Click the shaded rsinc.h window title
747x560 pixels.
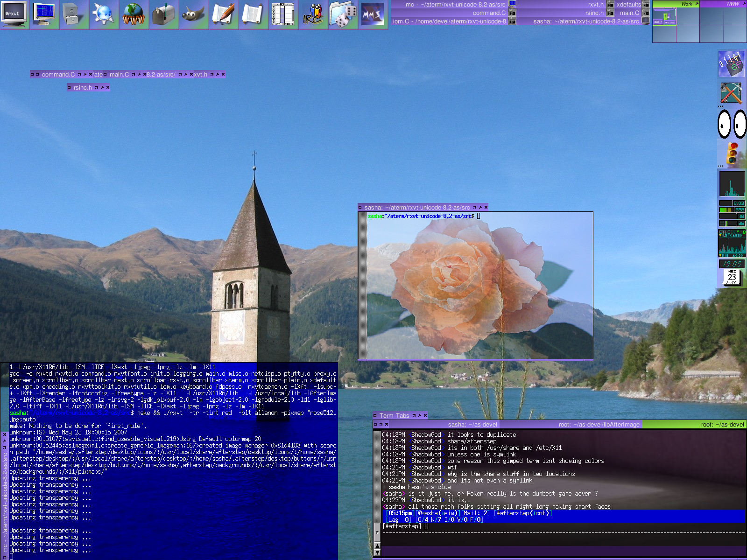point(83,87)
